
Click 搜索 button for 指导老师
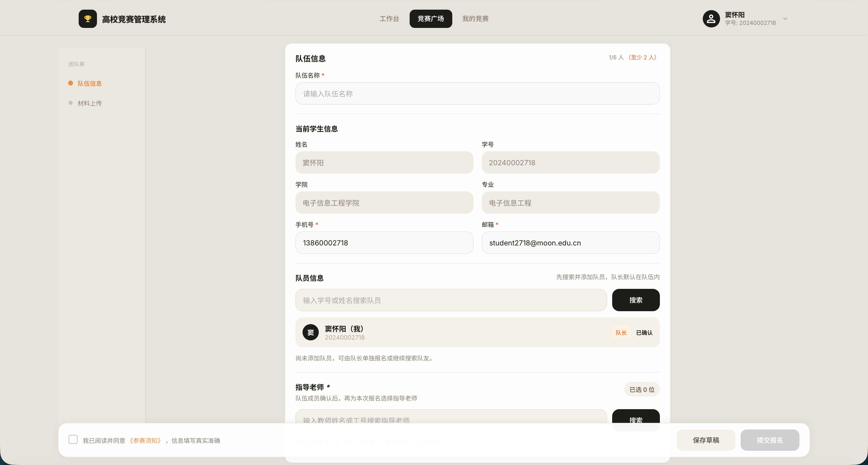coord(636,417)
